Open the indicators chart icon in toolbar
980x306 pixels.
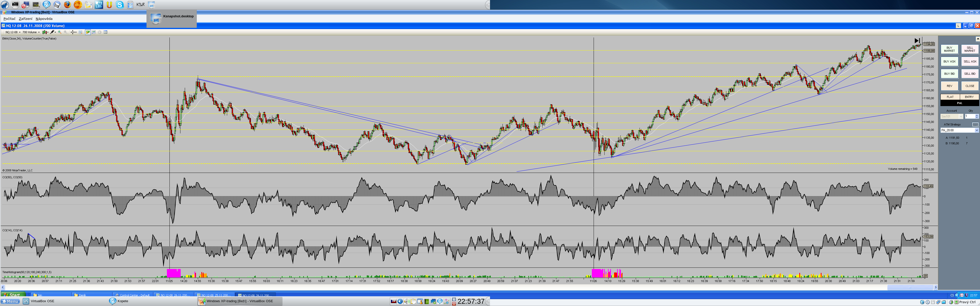pos(94,32)
